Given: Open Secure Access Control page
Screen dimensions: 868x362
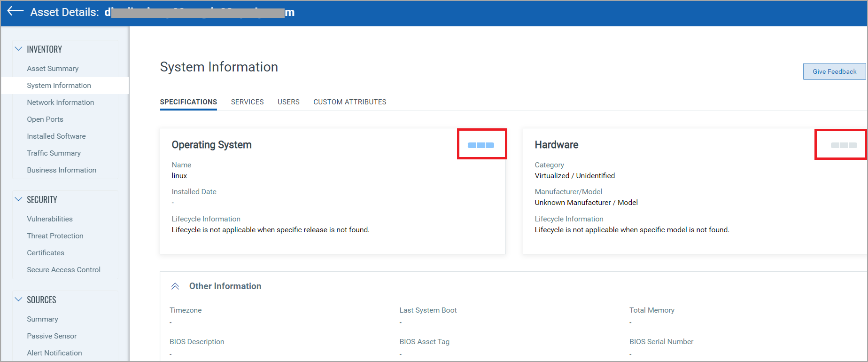Looking at the screenshot, I should 64,270.
